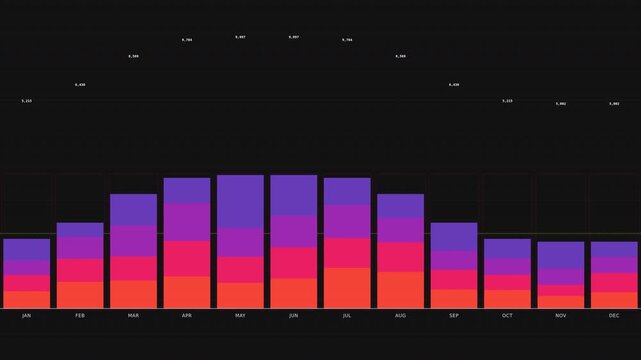Click the orange bottom segment of the DEC bar

pyautogui.click(x=614, y=300)
